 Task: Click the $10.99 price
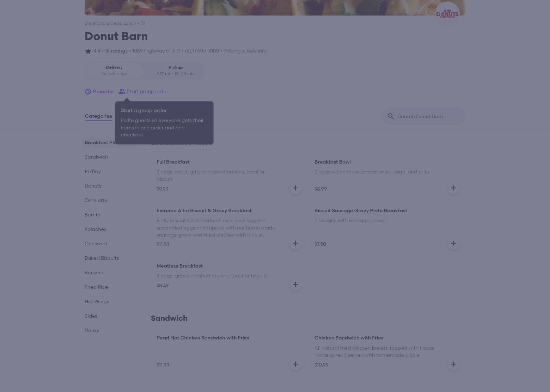point(322,365)
